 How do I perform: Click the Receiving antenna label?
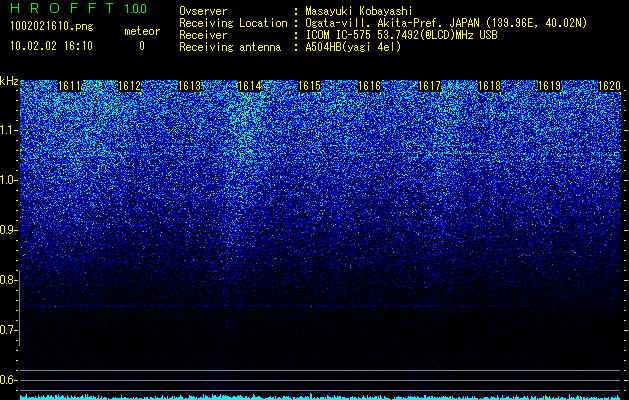point(230,47)
